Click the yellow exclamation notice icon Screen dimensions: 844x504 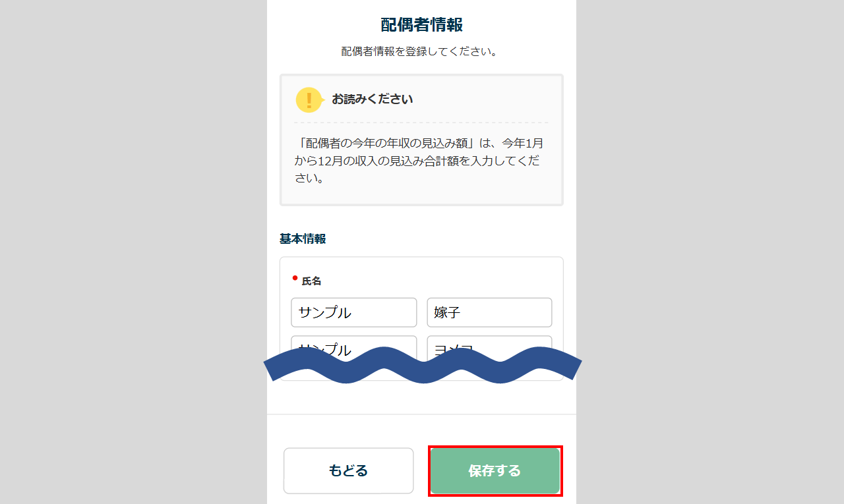pyautogui.click(x=309, y=100)
